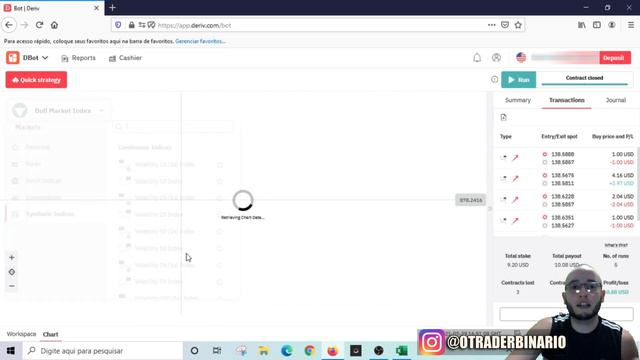Open the Cashier page
The width and height of the screenshot is (640, 360).
coord(125,58)
